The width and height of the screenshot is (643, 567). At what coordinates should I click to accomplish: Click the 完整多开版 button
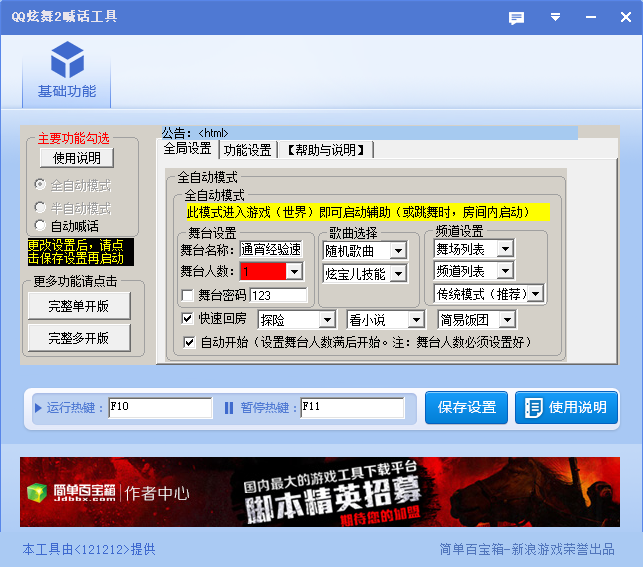pos(79,338)
